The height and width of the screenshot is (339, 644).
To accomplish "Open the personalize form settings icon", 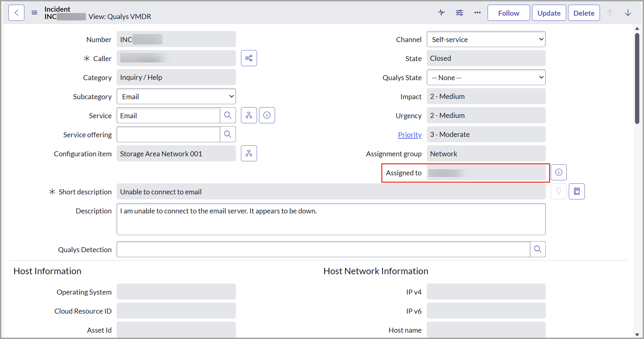I will [460, 13].
